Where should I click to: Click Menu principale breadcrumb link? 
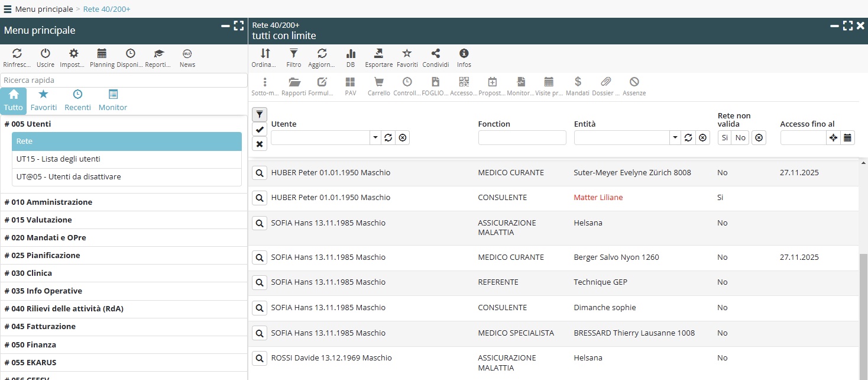[44, 9]
